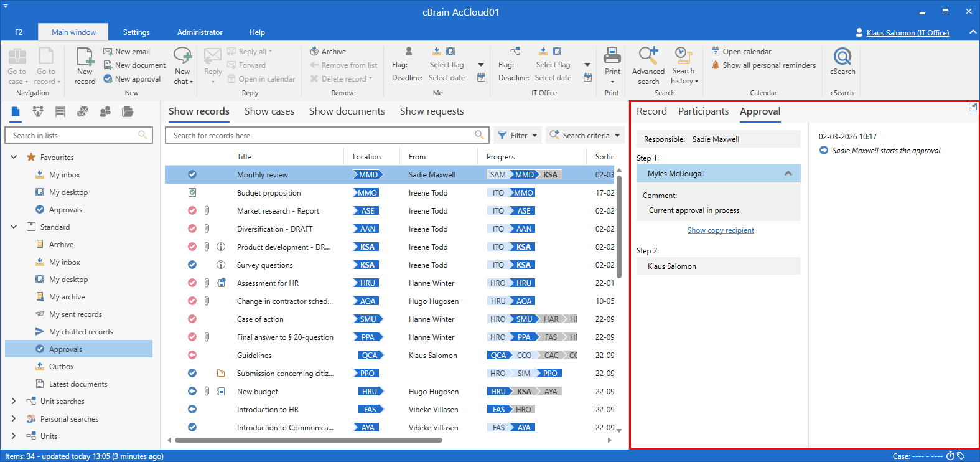Collapse the Favourites tree node
Screen dimensions: 980x462
point(14,158)
